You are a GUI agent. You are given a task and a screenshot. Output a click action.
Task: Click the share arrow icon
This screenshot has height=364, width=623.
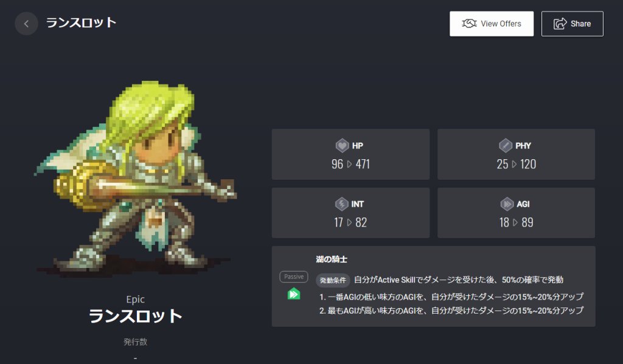[560, 24]
